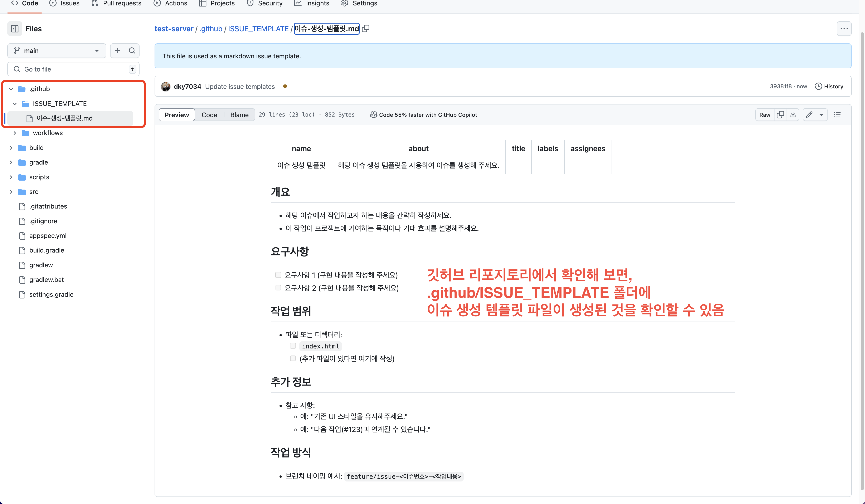The height and width of the screenshot is (504, 865).
Task: Click the search files magnifier icon
Action: [x=132, y=50]
